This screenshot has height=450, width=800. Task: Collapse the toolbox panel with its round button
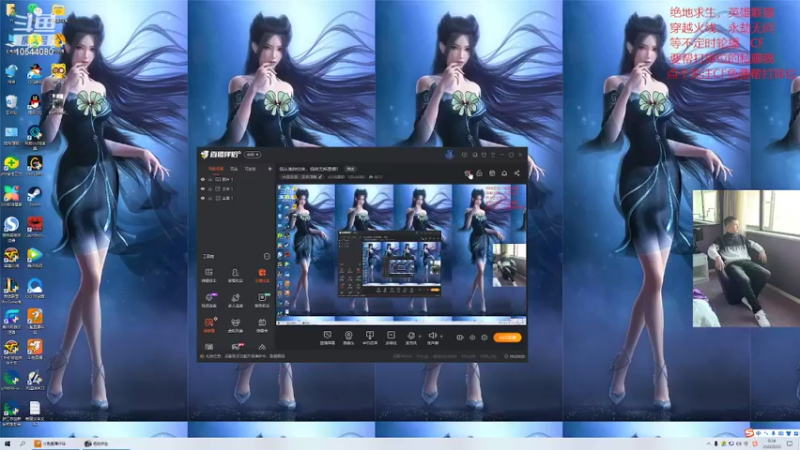tap(266, 256)
